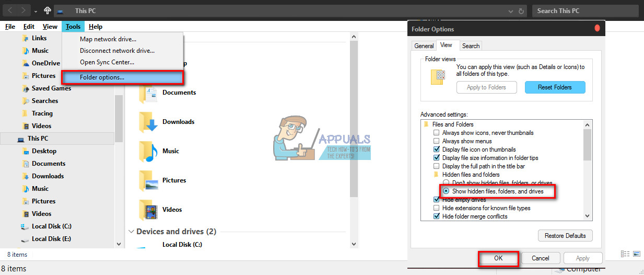The height and width of the screenshot is (275, 644).
Task: Switch to details view icon in status bar
Action: (x=626, y=254)
